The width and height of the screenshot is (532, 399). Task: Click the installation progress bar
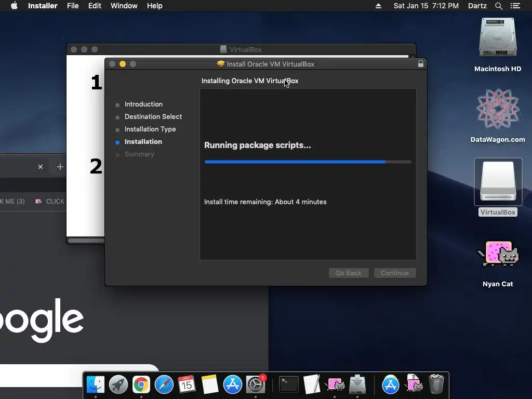(x=308, y=162)
